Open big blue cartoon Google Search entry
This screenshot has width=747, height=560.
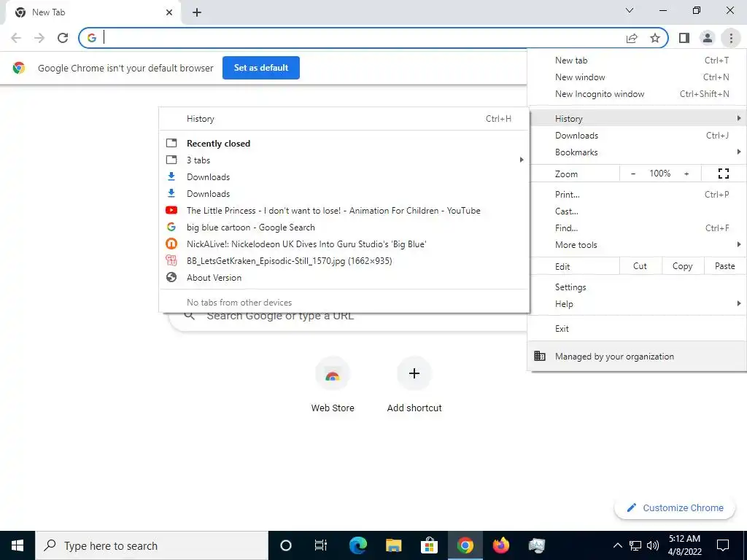[344, 227]
